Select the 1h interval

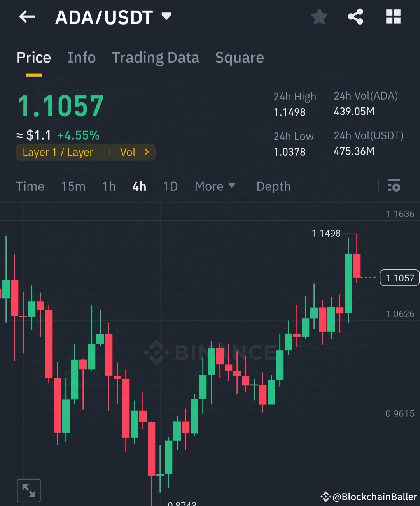(108, 186)
